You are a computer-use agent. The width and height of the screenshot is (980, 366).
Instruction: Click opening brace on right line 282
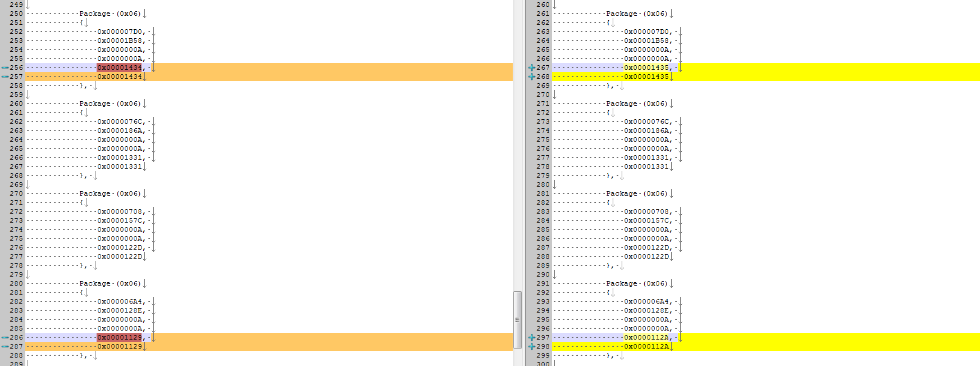point(608,202)
